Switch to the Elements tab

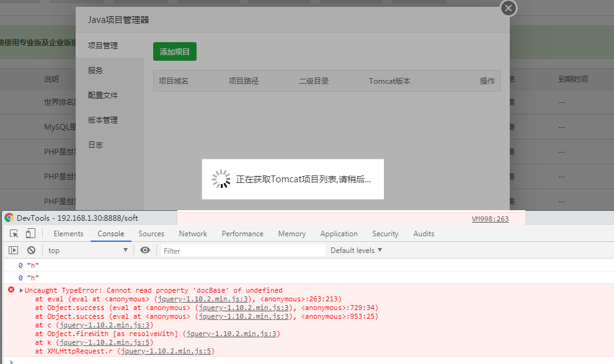pyautogui.click(x=68, y=234)
